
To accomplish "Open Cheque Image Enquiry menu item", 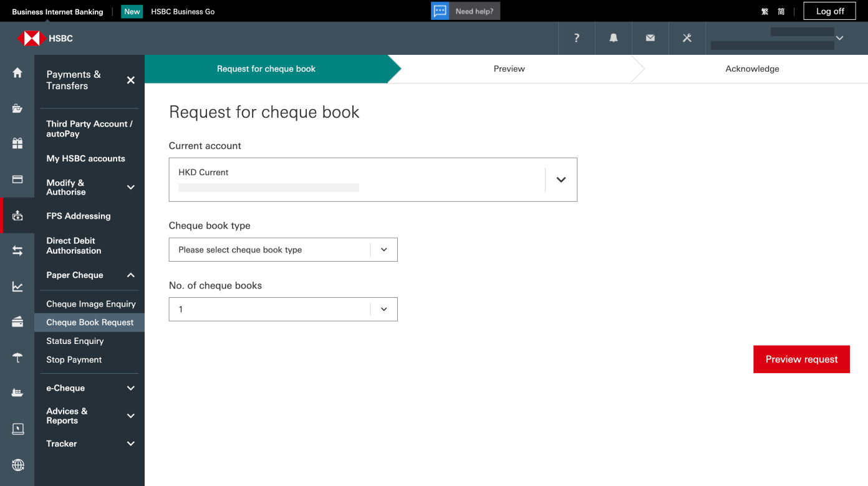I will pyautogui.click(x=91, y=304).
